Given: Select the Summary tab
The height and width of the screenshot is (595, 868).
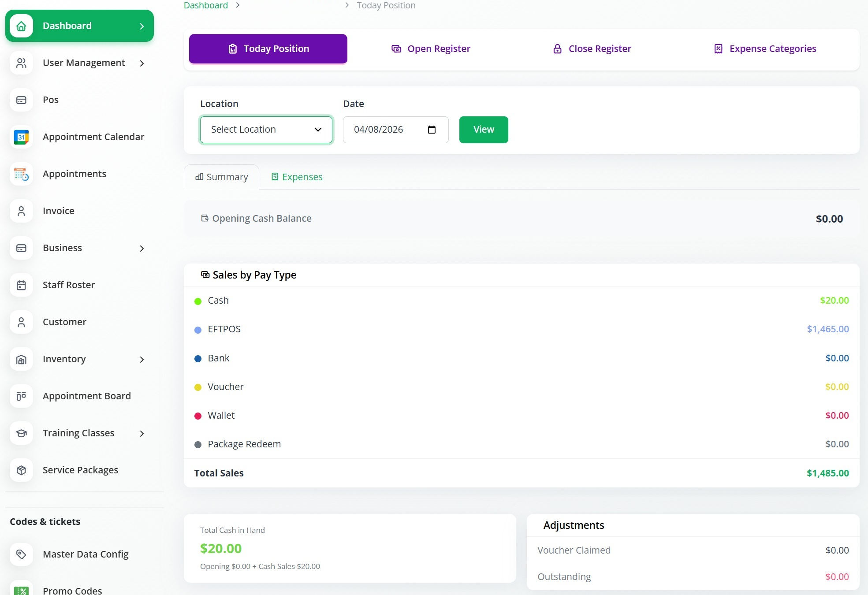Looking at the screenshot, I should click(222, 177).
